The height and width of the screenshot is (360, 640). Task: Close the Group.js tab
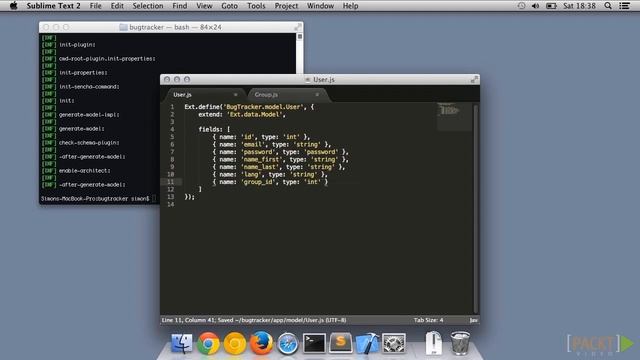[x=317, y=95]
